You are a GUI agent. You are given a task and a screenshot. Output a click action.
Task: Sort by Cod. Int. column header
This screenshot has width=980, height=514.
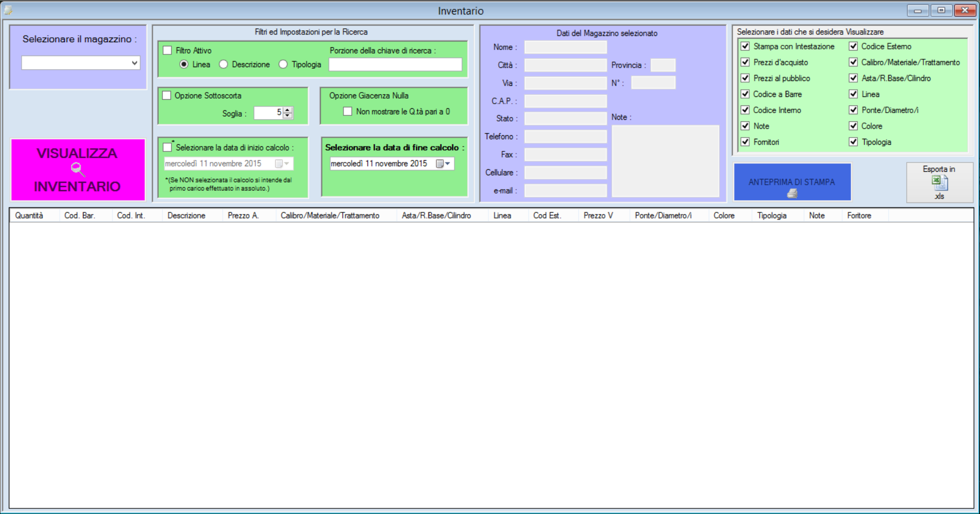pyautogui.click(x=137, y=215)
